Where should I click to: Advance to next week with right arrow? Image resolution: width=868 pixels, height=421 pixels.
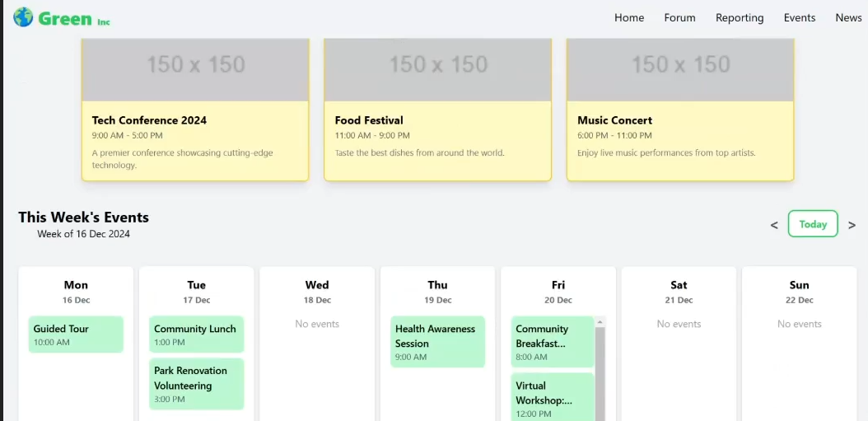click(x=852, y=225)
